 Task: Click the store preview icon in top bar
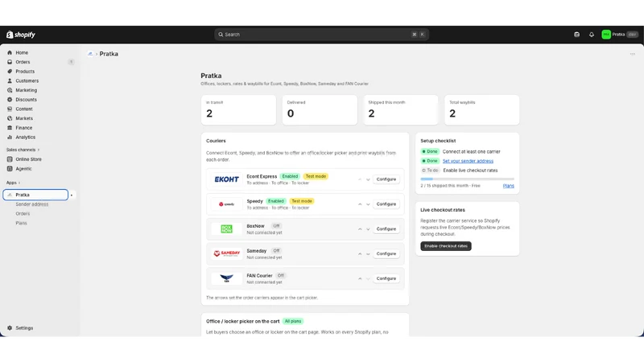click(x=576, y=35)
